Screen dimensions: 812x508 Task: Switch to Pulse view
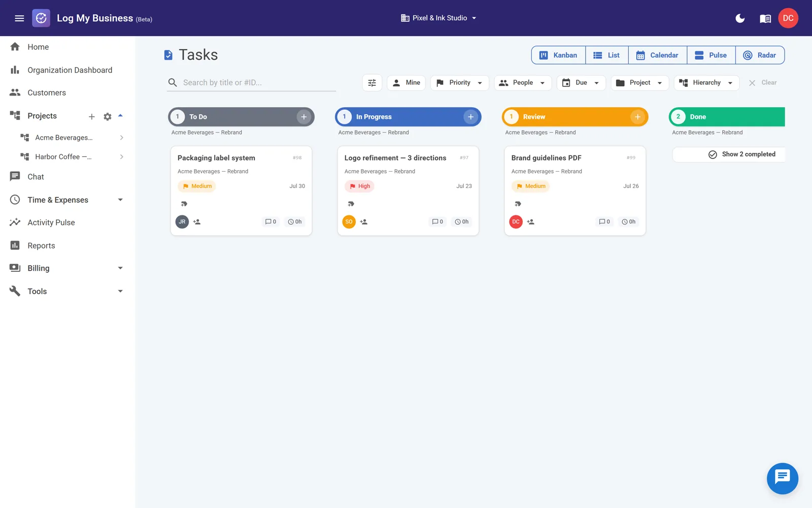point(711,55)
